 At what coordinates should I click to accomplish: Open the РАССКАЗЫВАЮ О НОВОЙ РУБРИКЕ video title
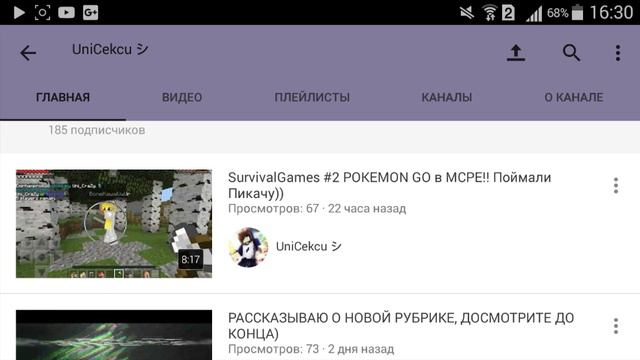tap(401, 325)
